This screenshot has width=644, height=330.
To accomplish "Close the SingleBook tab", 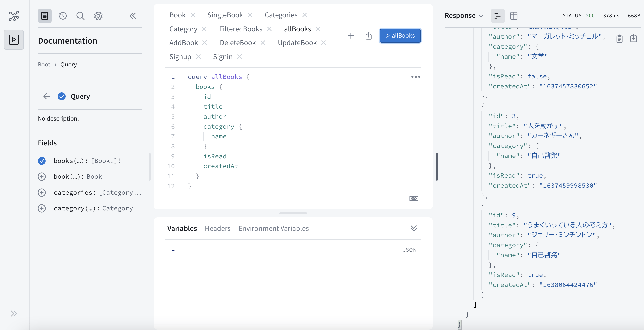I will tap(250, 15).
